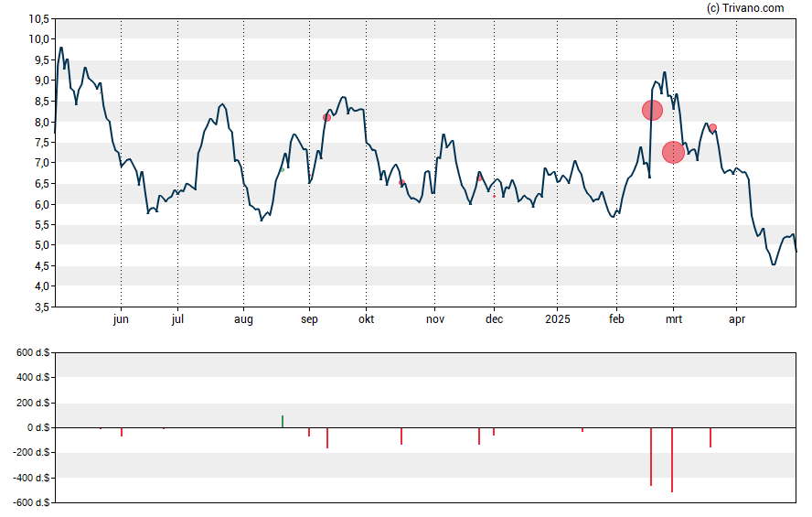This screenshot has height=517, width=812.
Task: Click the '(c) Trivano.com' credit text
Action: [x=745, y=7]
